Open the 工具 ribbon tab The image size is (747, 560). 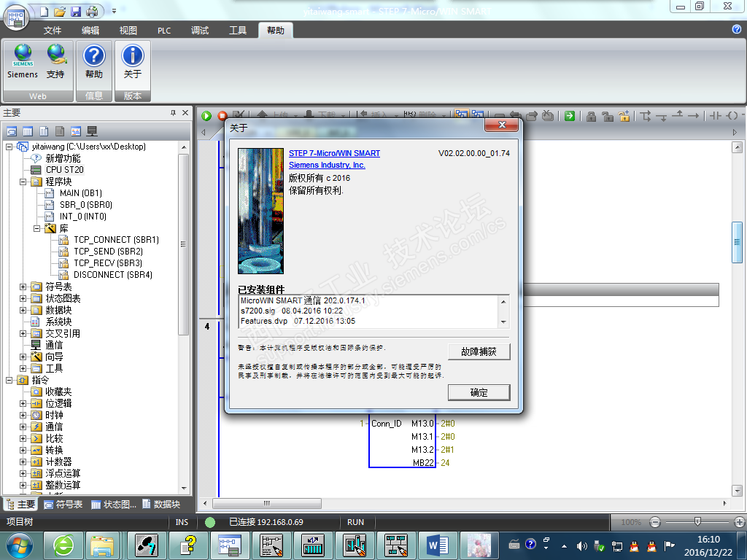[238, 31]
